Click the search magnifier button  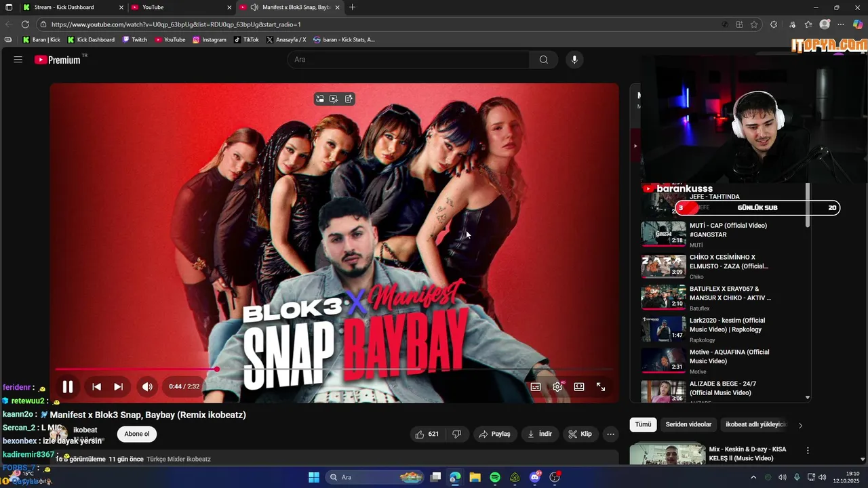point(544,60)
